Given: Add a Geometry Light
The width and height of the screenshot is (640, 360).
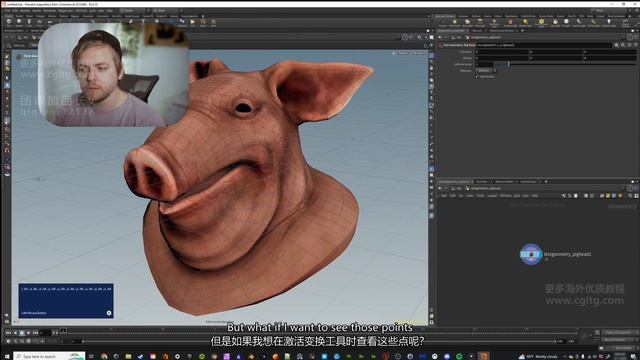Looking at the screenshot, I should pos(494,23).
